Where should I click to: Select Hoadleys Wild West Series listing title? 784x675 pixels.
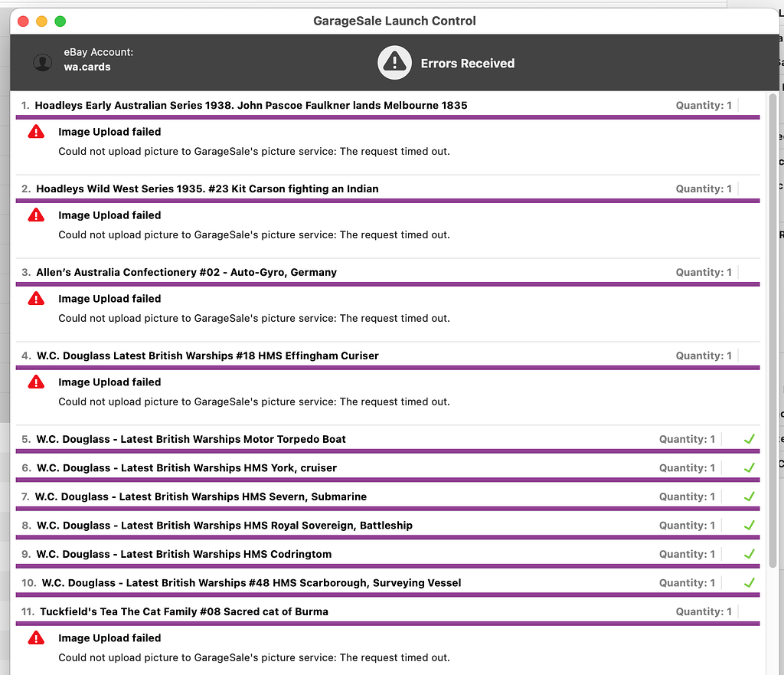point(207,188)
